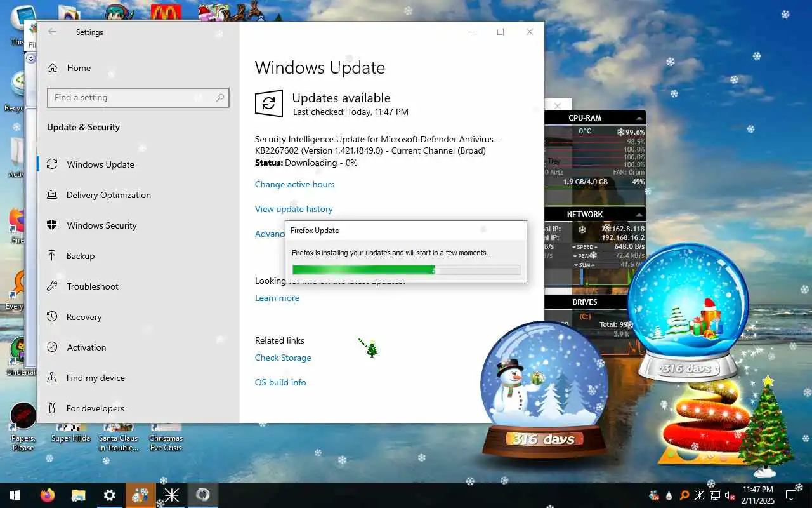Click the 'Related links' heading
The image size is (812, 508).
(279, 340)
